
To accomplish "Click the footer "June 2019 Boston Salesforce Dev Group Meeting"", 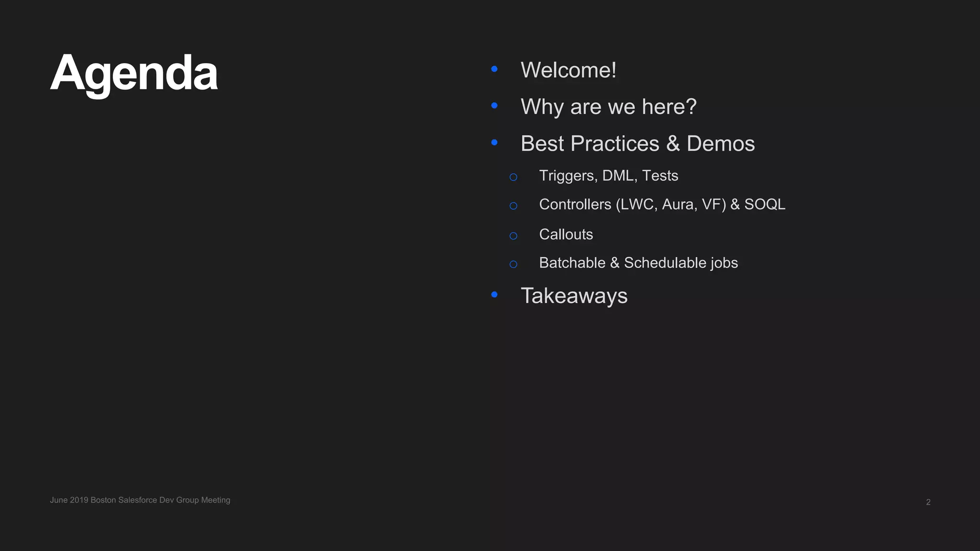I will click(x=140, y=500).
